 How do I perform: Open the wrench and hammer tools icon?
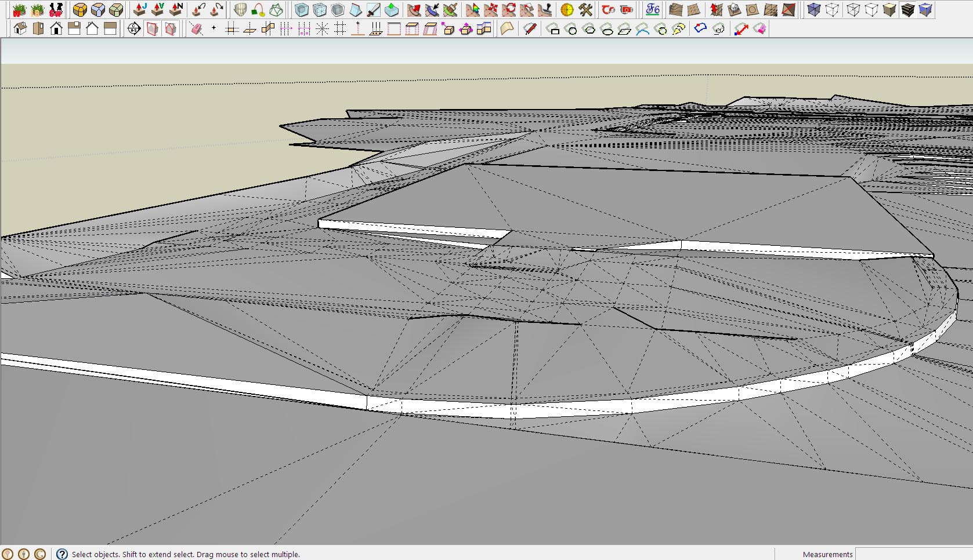[x=585, y=10]
